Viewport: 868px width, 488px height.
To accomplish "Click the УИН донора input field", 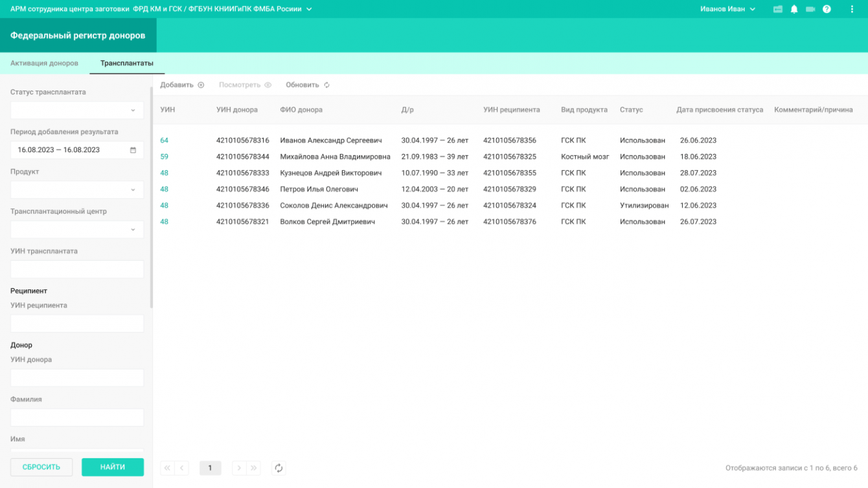I will (x=77, y=378).
